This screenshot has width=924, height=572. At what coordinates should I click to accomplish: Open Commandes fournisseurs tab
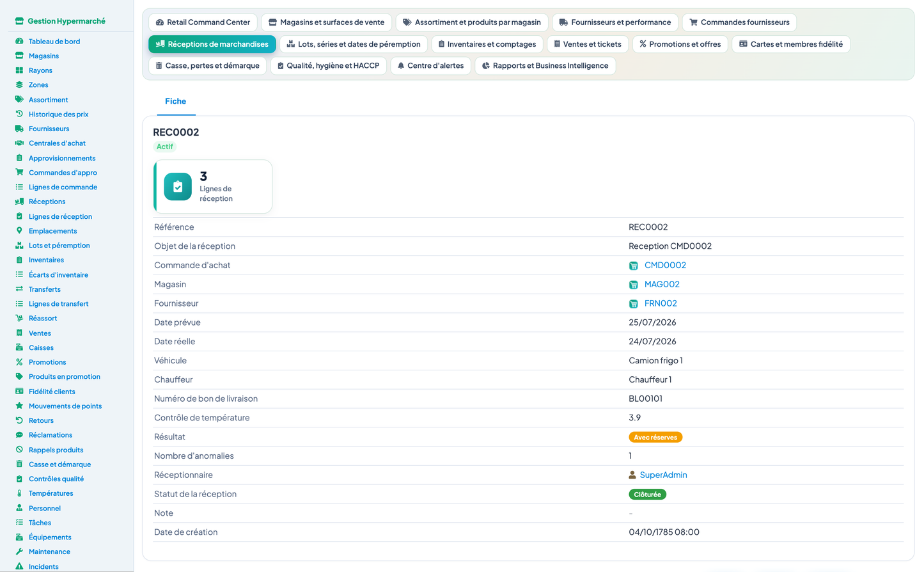[739, 22]
